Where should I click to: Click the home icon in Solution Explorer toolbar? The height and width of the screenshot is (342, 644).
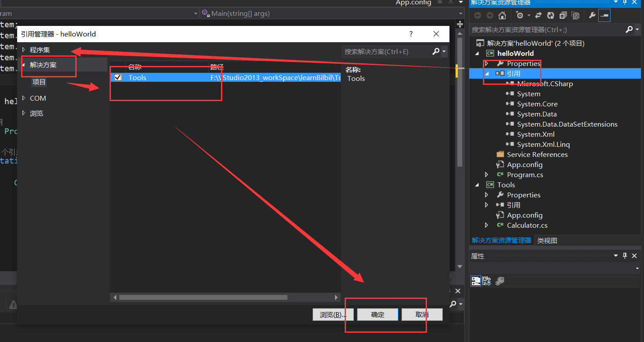502,15
